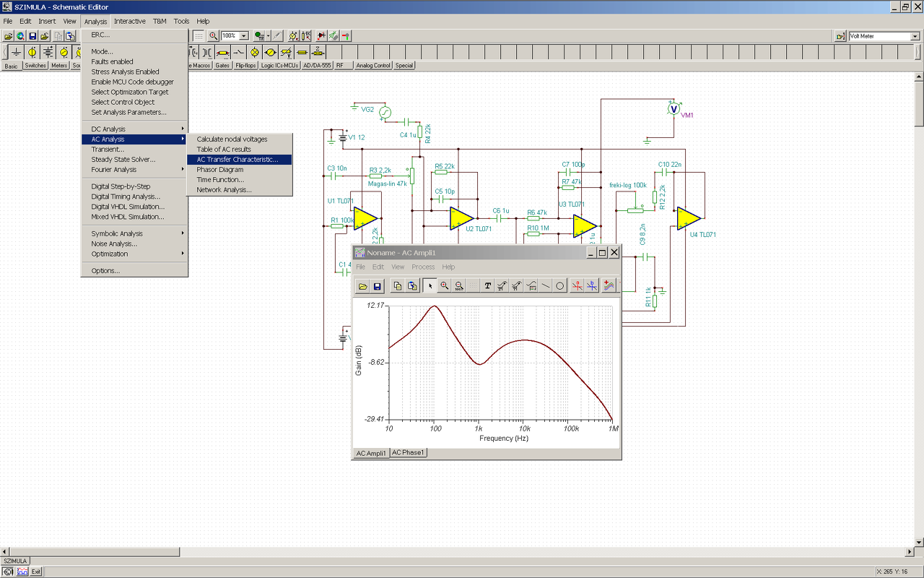Click the Exit button in the status bar
This screenshot has width=924, height=578.
[36, 571]
